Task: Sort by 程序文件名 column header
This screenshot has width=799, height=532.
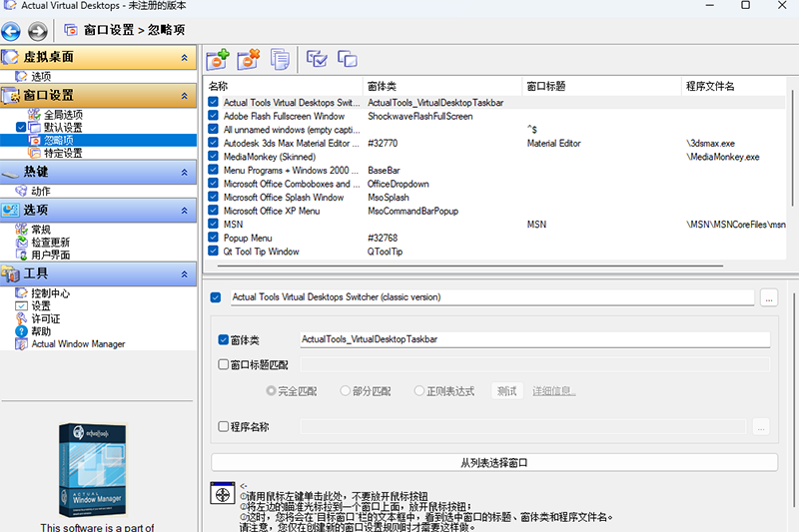Action: (734, 86)
